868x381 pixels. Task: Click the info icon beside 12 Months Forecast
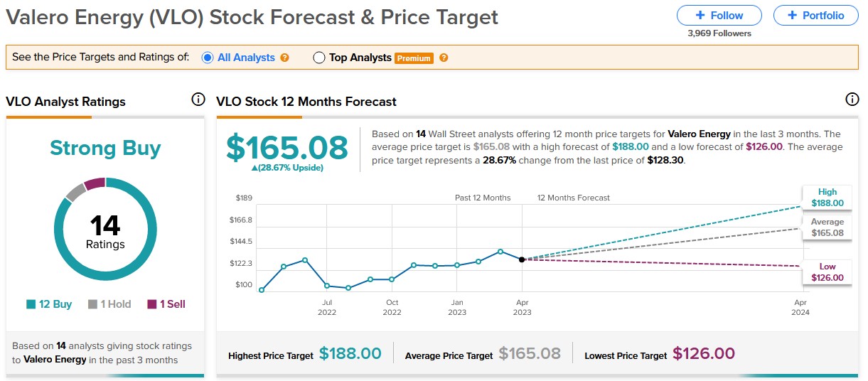click(852, 100)
